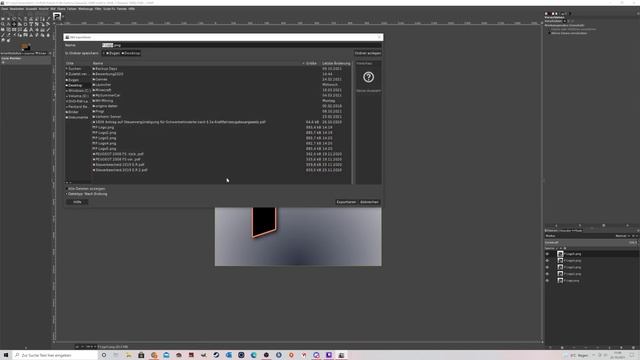Click the add bookmark plus button under places
Screen dimensions: 640x360
[67, 182]
